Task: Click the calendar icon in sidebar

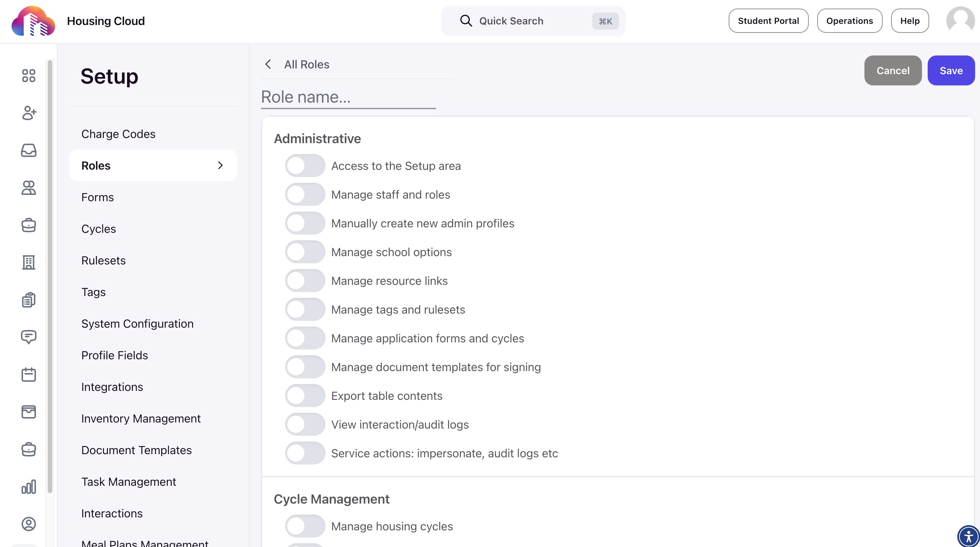Action: coord(28,374)
